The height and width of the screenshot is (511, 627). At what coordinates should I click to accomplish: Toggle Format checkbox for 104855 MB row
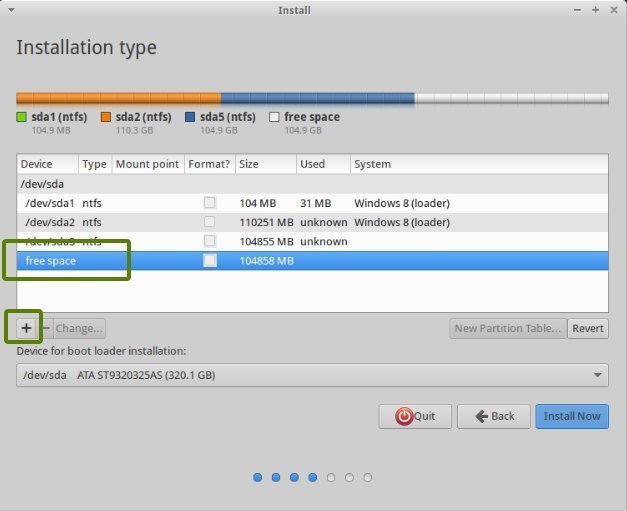210,241
